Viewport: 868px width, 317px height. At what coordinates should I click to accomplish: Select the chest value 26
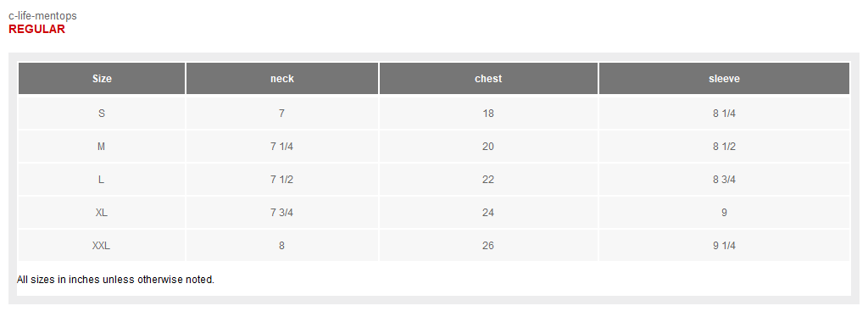coord(488,246)
